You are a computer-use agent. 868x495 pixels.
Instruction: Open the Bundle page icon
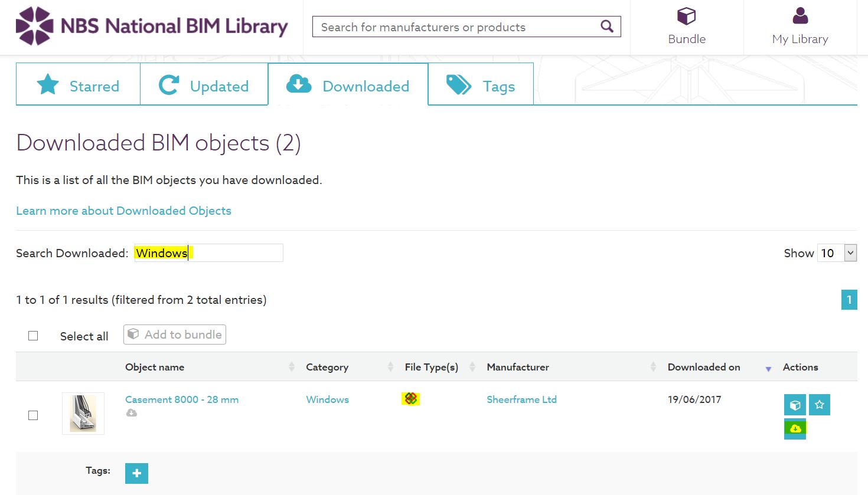coord(686,17)
